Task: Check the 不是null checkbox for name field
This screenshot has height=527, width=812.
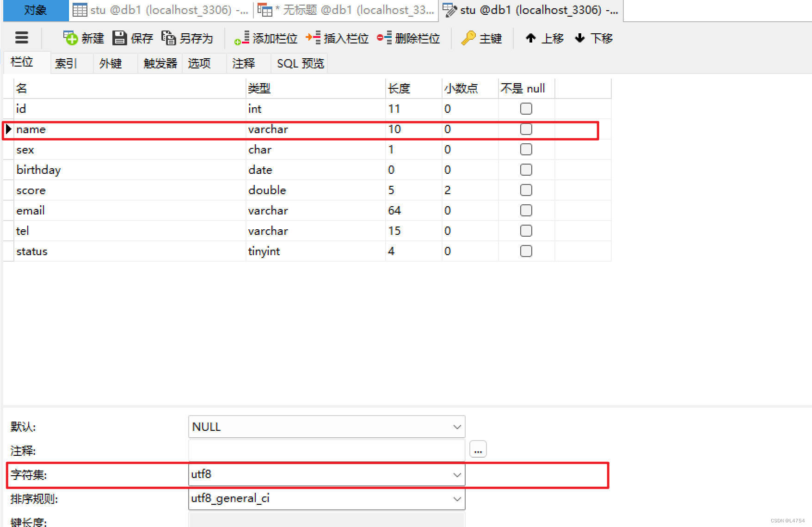Action: click(526, 129)
